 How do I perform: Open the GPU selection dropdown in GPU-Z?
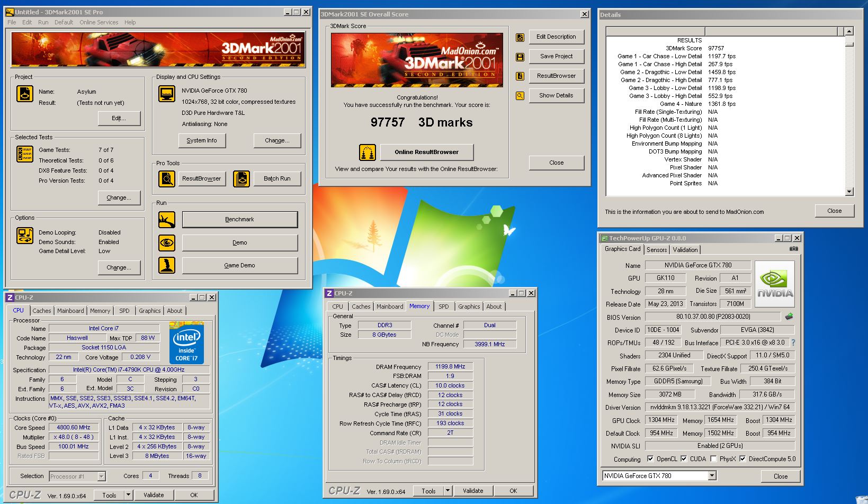(712, 476)
